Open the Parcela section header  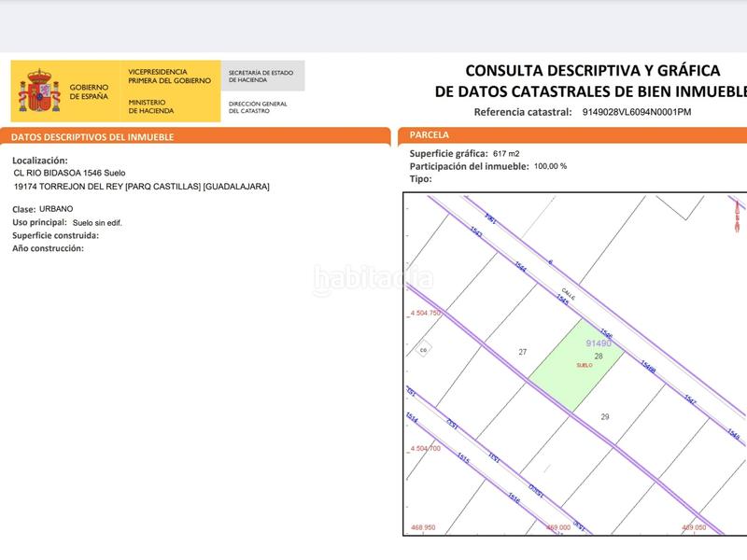[x=430, y=135]
